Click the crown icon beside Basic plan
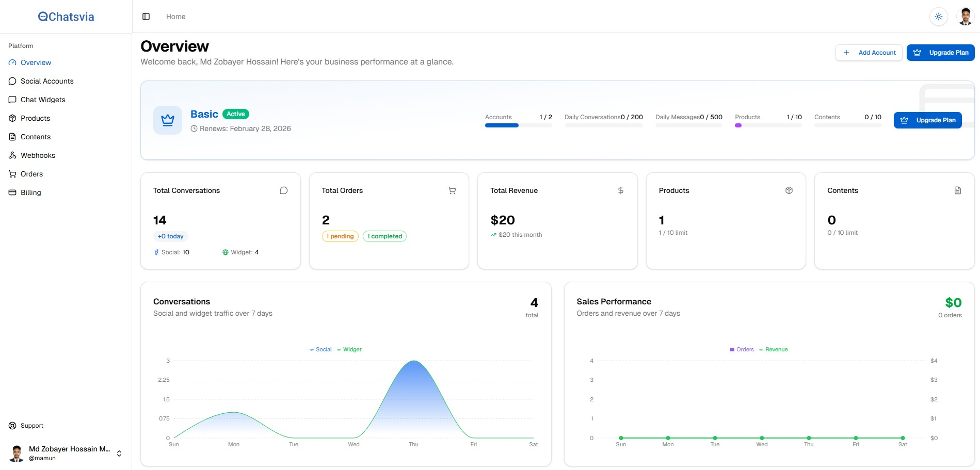 coord(168,120)
